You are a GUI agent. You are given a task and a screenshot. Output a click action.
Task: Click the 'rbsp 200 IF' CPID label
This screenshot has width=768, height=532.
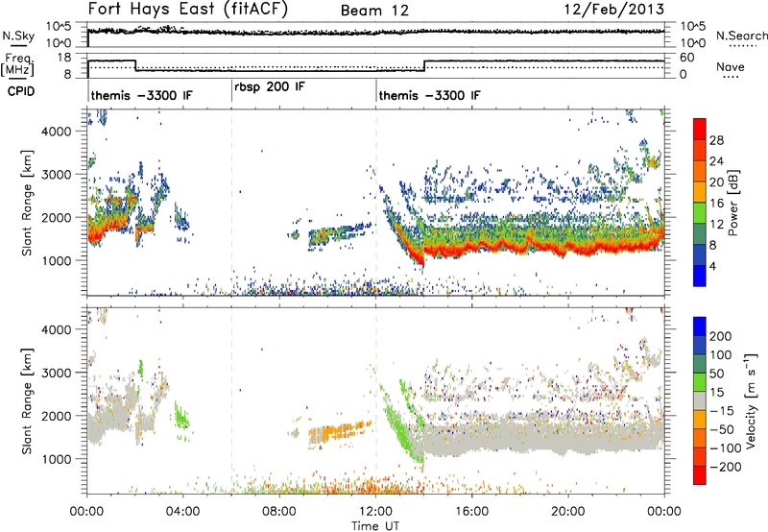click(x=270, y=87)
